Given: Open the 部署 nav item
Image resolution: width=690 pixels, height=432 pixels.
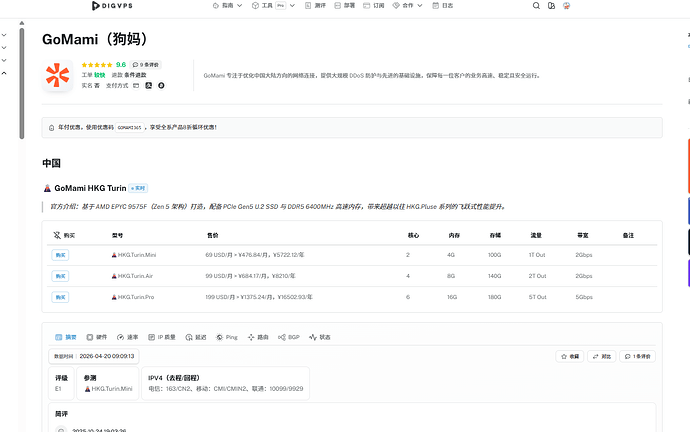Looking at the screenshot, I should (x=345, y=6).
